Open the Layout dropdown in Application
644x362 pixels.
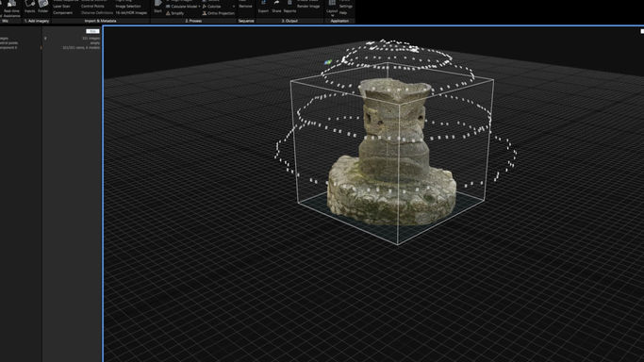pyautogui.click(x=332, y=8)
